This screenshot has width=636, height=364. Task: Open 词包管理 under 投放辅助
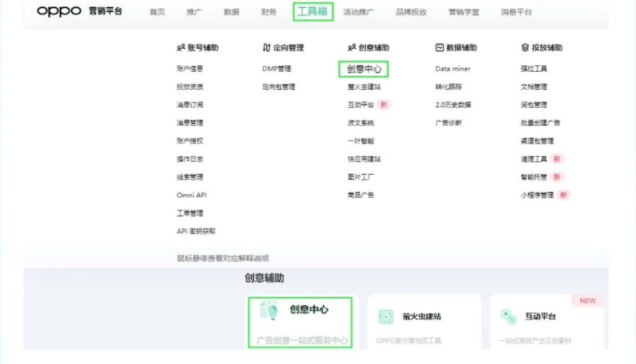pyautogui.click(x=534, y=105)
